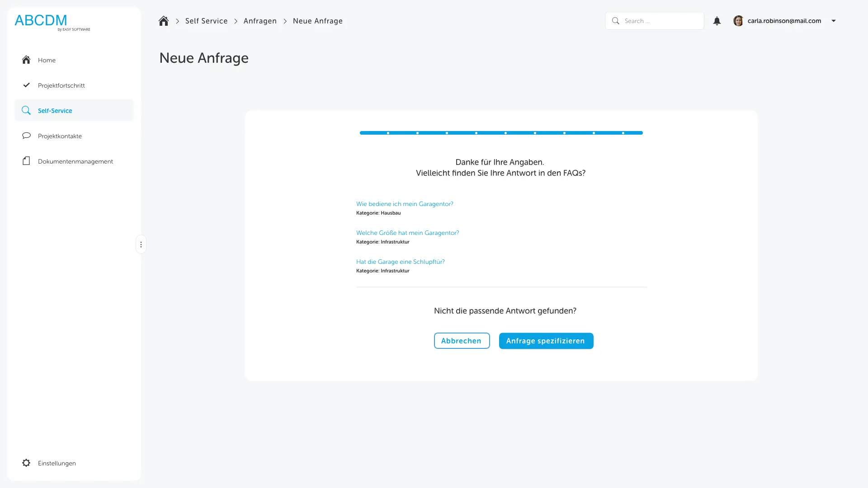Viewport: 868px width, 488px height.
Task: Click the Einstellungen gear icon
Action: coord(26,463)
